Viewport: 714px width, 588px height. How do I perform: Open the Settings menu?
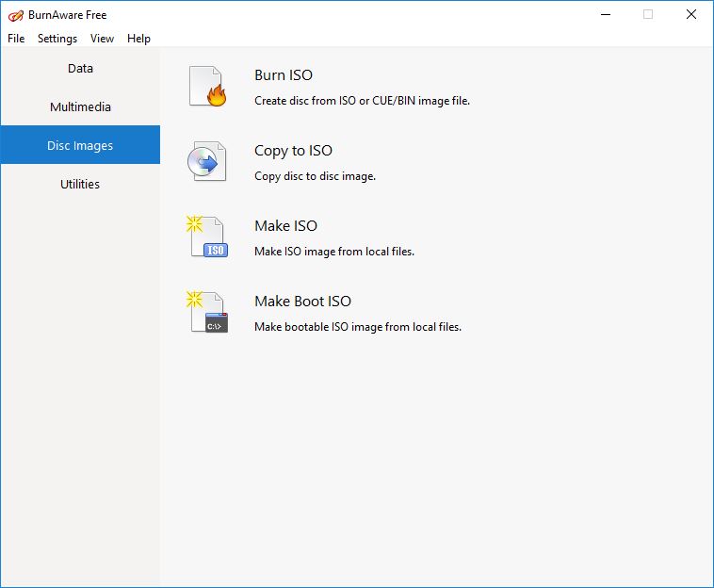coord(57,39)
